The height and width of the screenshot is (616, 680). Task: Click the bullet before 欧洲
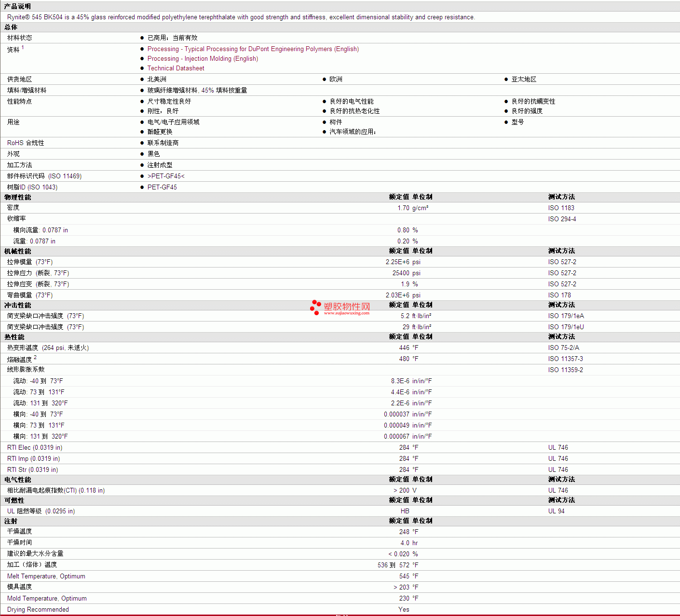tap(324, 79)
